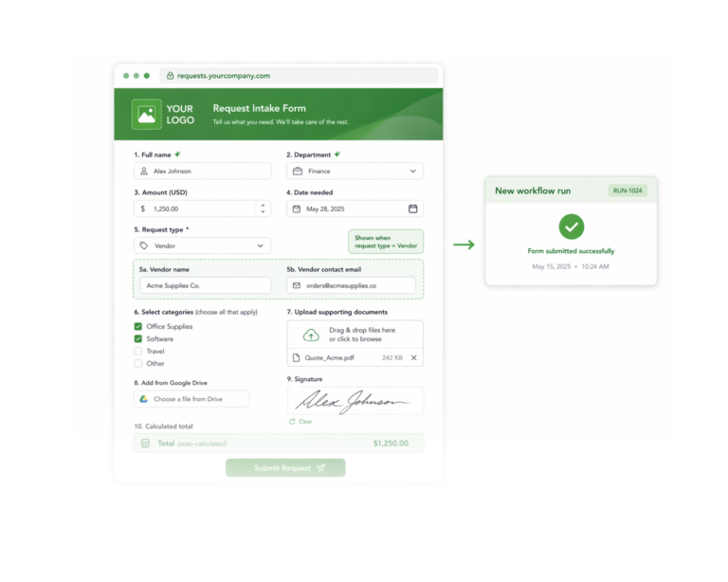Viewport: 728px width, 582px height.
Task: Click the Submit Request button
Action: click(x=285, y=468)
